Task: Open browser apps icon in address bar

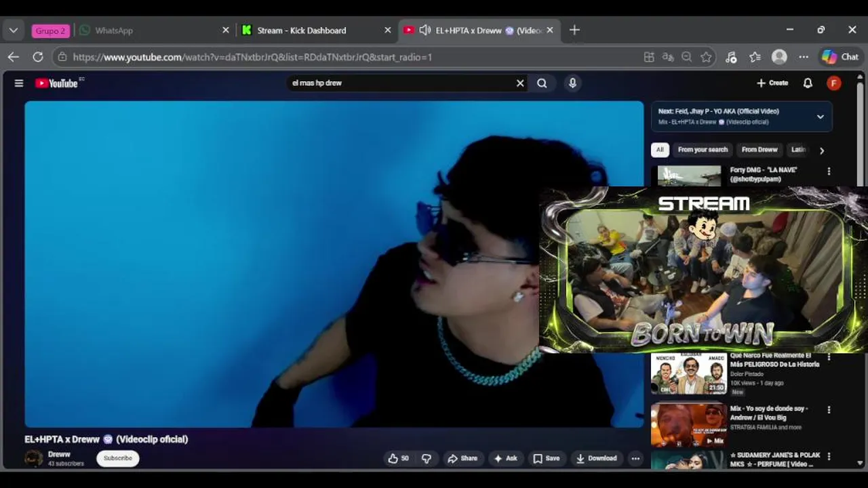Action: (649, 57)
